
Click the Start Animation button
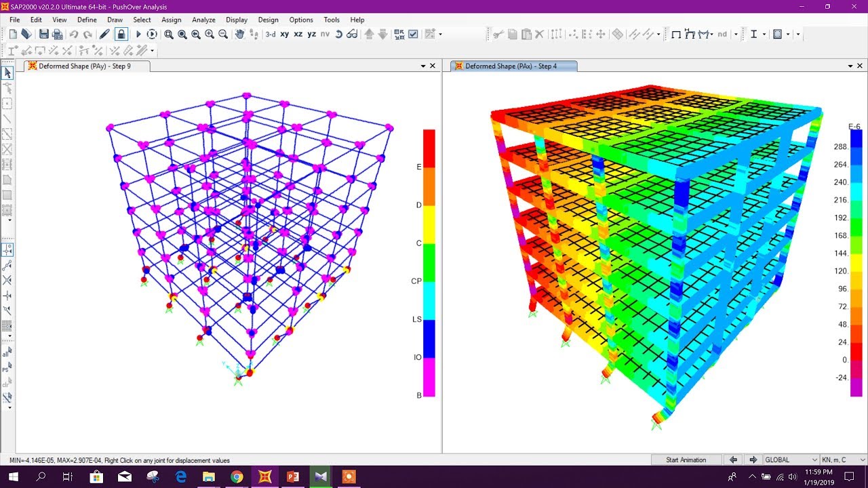click(x=686, y=460)
